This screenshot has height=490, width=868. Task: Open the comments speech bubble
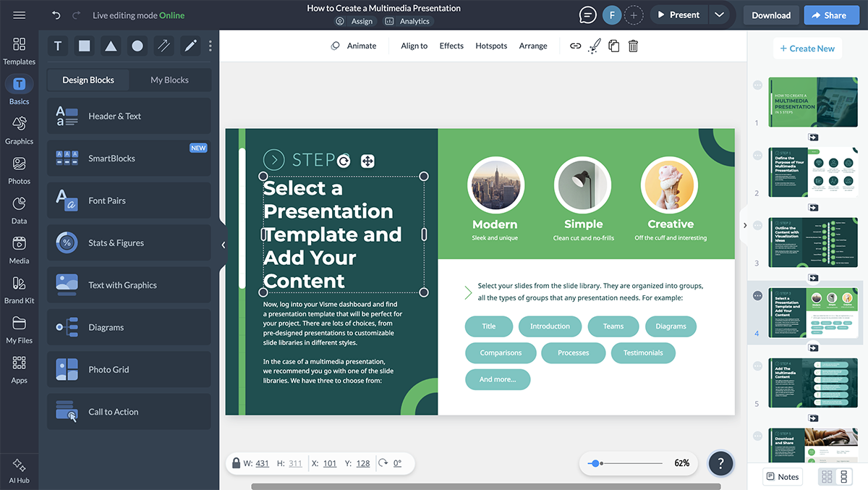588,15
